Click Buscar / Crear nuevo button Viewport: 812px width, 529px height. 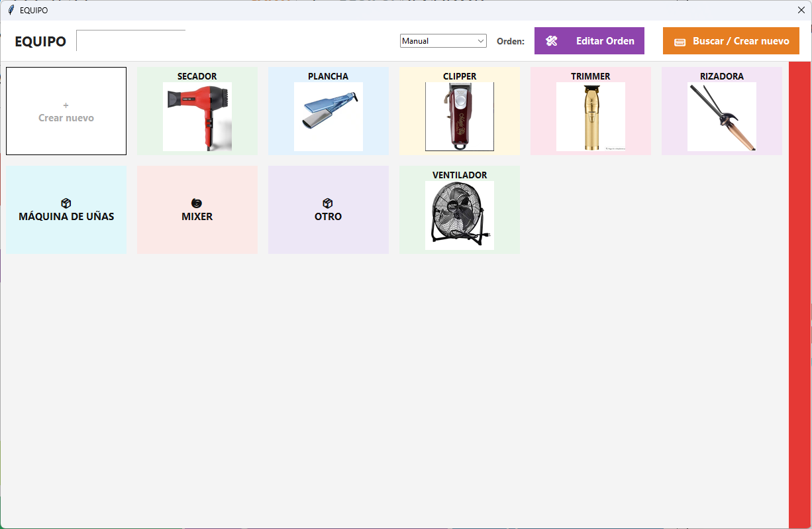[731, 41]
